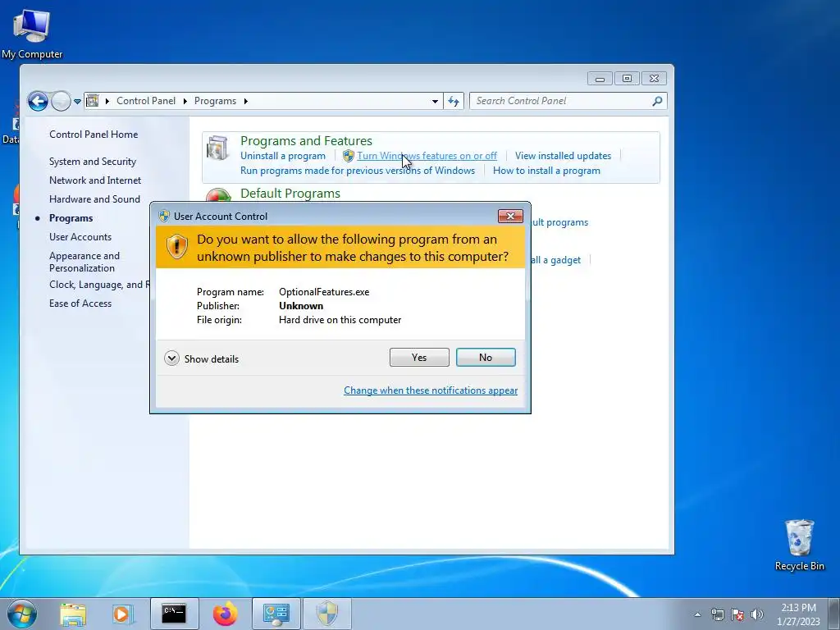Go to System and Security category
840x630 pixels.
point(92,162)
